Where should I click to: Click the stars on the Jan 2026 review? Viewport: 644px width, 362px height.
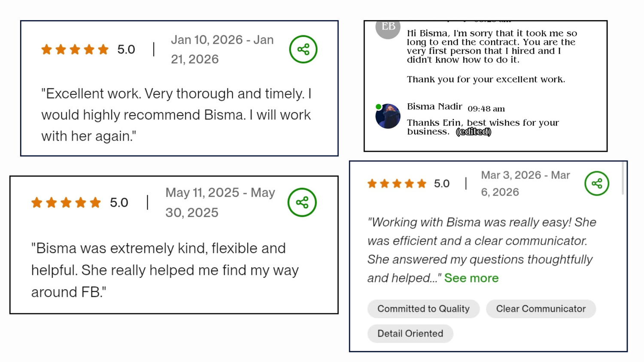pyautogui.click(x=75, y=50)
